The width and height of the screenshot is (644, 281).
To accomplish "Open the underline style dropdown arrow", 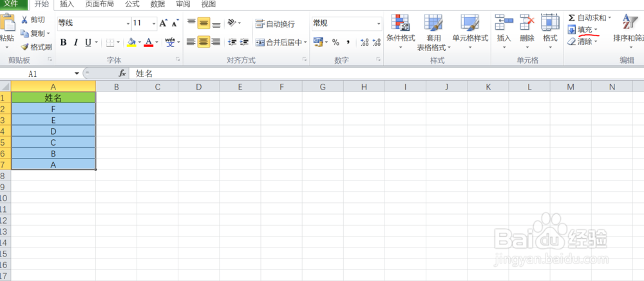I will point(97,43).
